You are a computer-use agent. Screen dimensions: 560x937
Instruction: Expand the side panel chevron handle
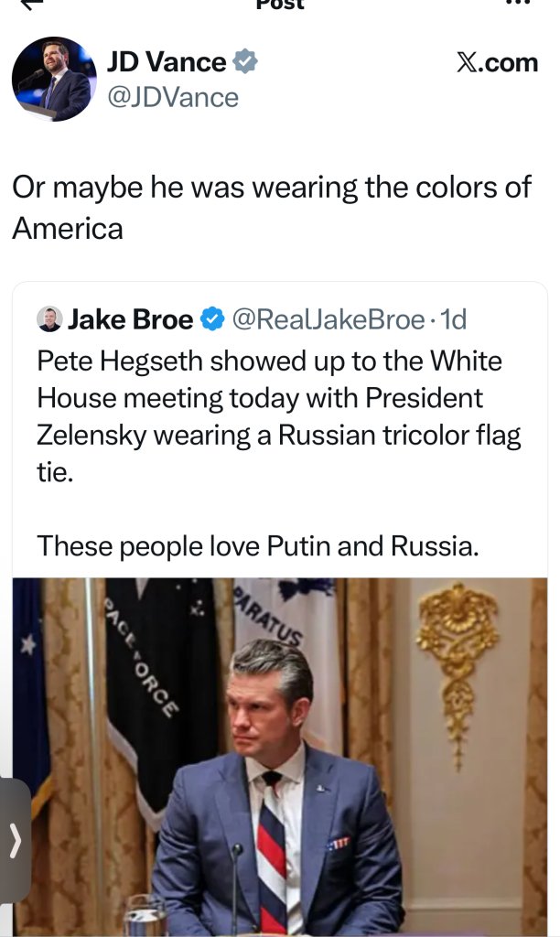point(14,841)
